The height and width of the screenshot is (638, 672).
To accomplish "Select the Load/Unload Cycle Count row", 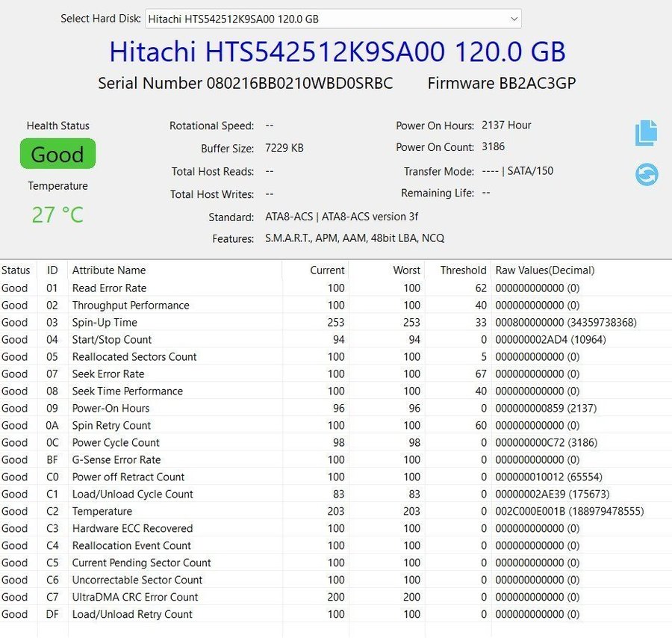I will (132, 495).
